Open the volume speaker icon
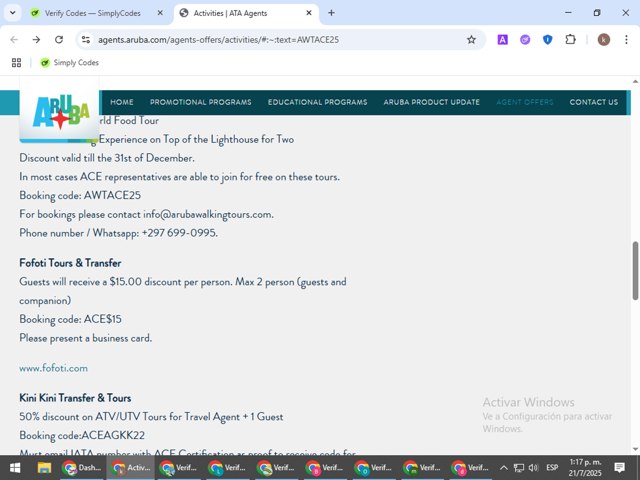Screen dimensions: 640x480 point(533,468)
